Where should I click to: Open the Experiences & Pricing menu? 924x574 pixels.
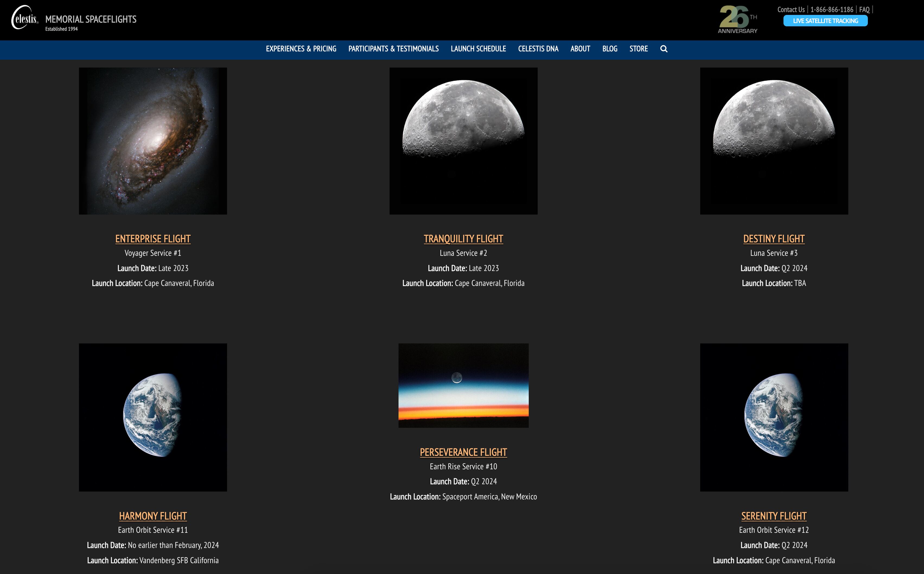click(301, 49)
